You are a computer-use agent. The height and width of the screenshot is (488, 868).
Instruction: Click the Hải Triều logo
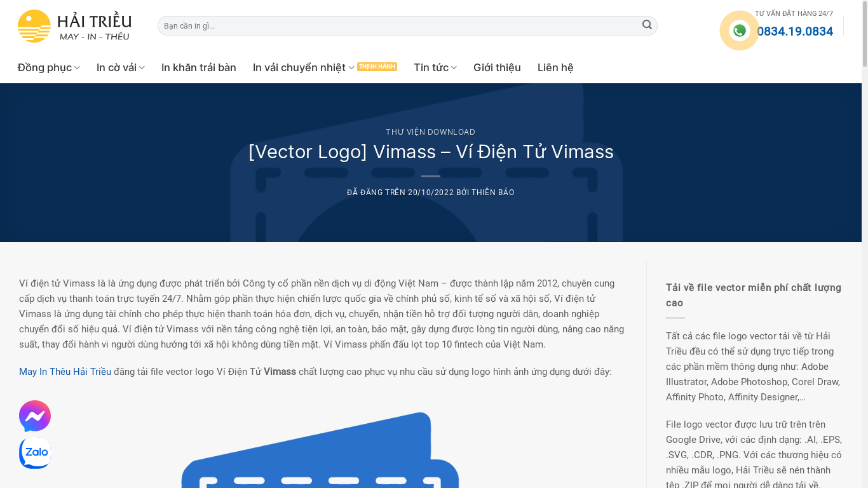click(74, 26)
